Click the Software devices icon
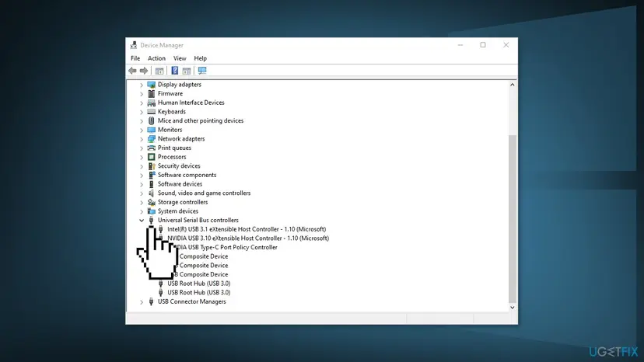The height and width of the screenshot is (362, 644). 151,184
